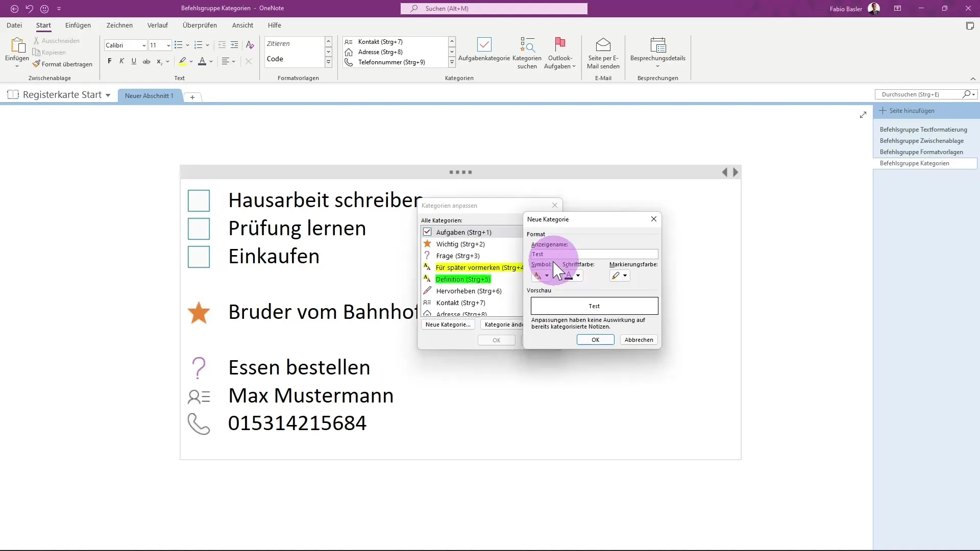Click the Anzeigename text field
980x551 pixels.
(x=594, y=254)
